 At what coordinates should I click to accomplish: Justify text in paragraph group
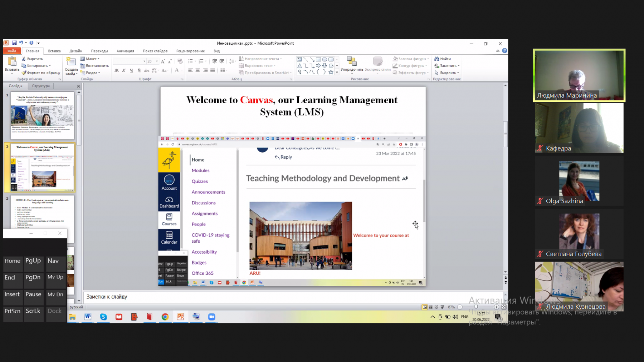(213, 70)
